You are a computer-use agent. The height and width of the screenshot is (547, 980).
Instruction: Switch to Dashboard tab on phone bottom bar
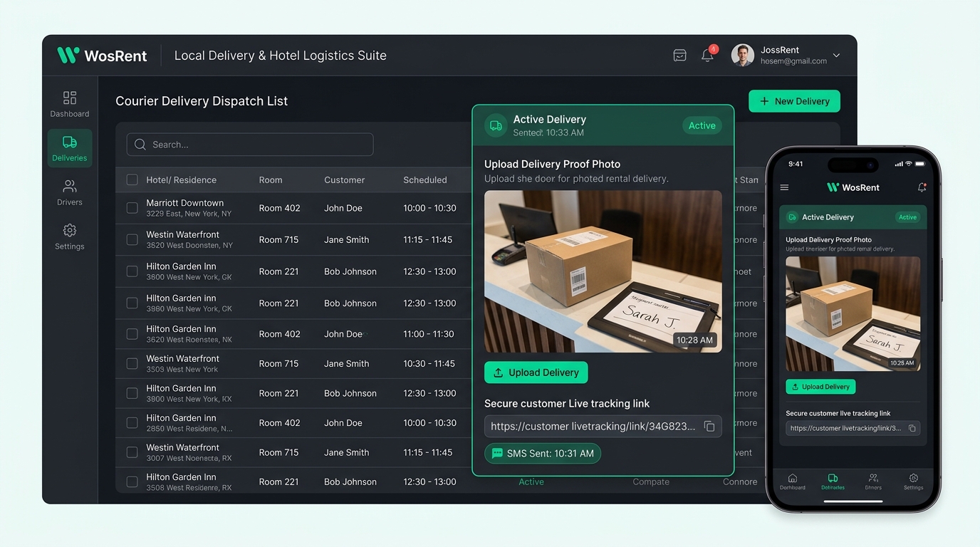(x=792, y=482)
